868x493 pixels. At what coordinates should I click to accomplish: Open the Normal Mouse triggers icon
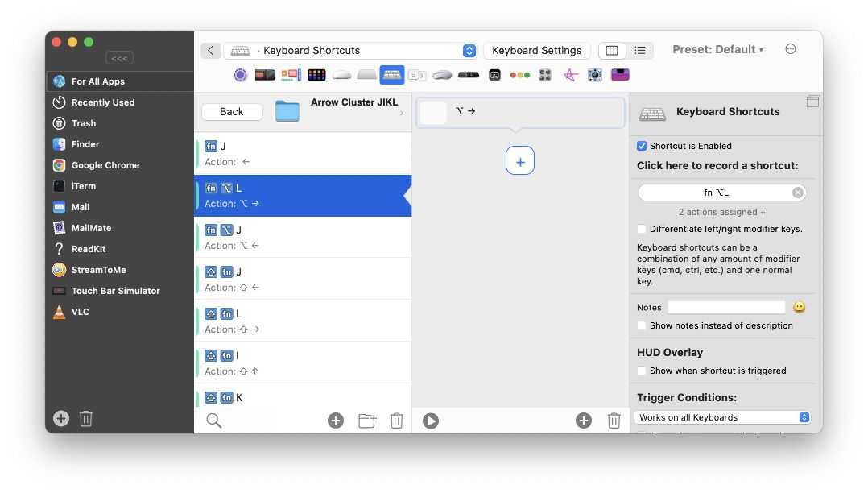pyautogui.click(x=441, y=74)
